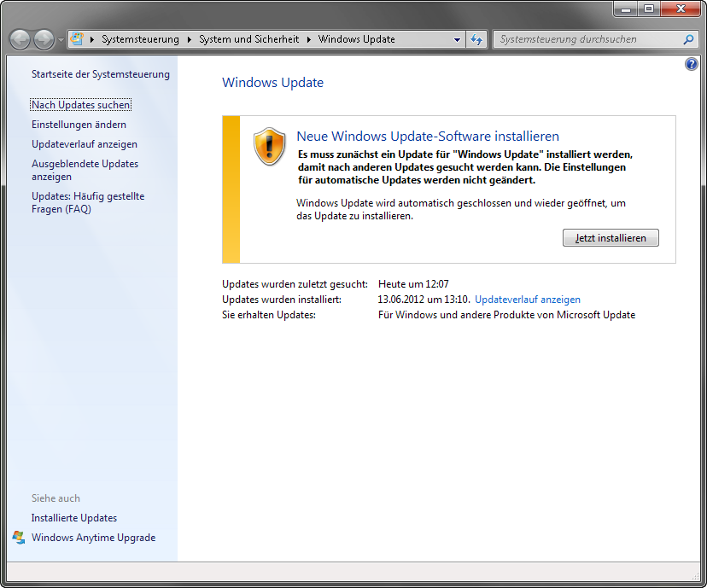The width and height of the screenshot is (707, 588).
Task: Open the blue help question mark icon
Action: pyautogui.click(x=692, y=64)
